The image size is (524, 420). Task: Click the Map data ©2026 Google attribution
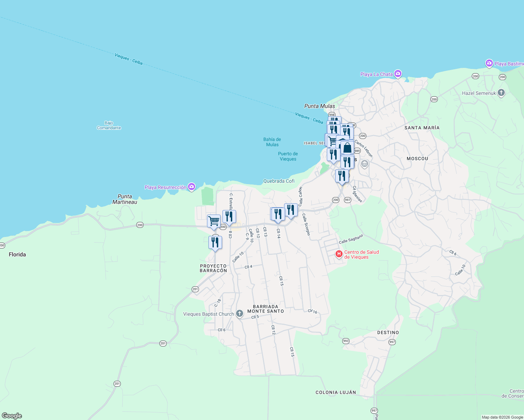pyautogui.click(x=502, y=417)
